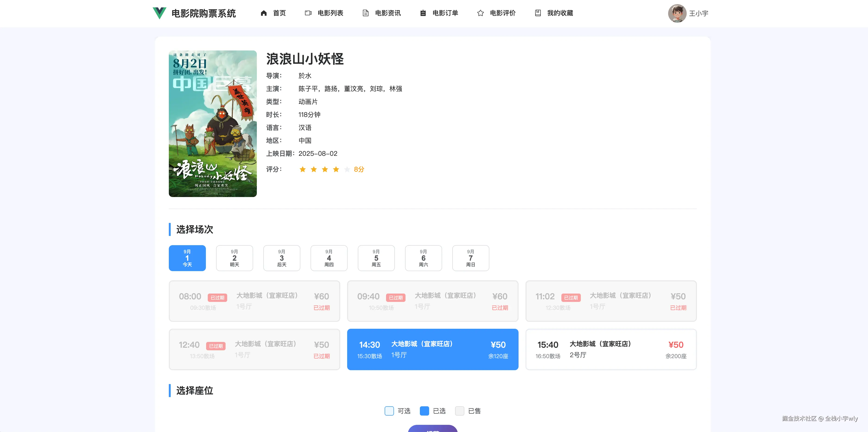The width and height of the screenshot is (868, 432).
Task: Open 电影评价 from the navigation menu
Action: [x=503, y=13]
